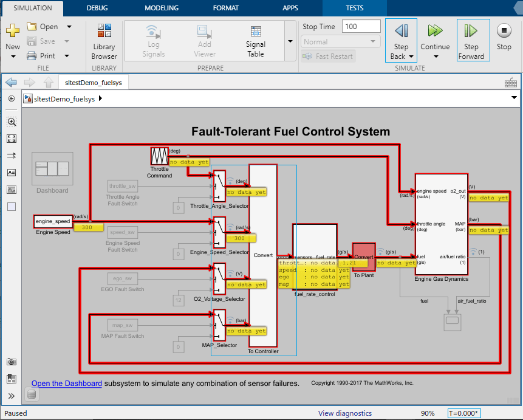Select the Area box tool
The width and height of the screenshot is (523, 420).
[12, 207]
